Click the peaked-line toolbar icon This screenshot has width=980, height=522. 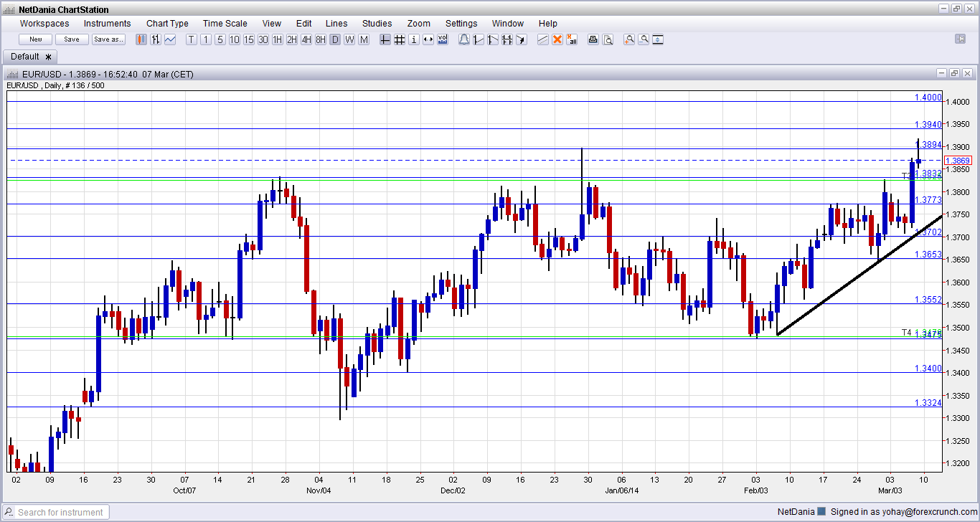click(493, 39)
